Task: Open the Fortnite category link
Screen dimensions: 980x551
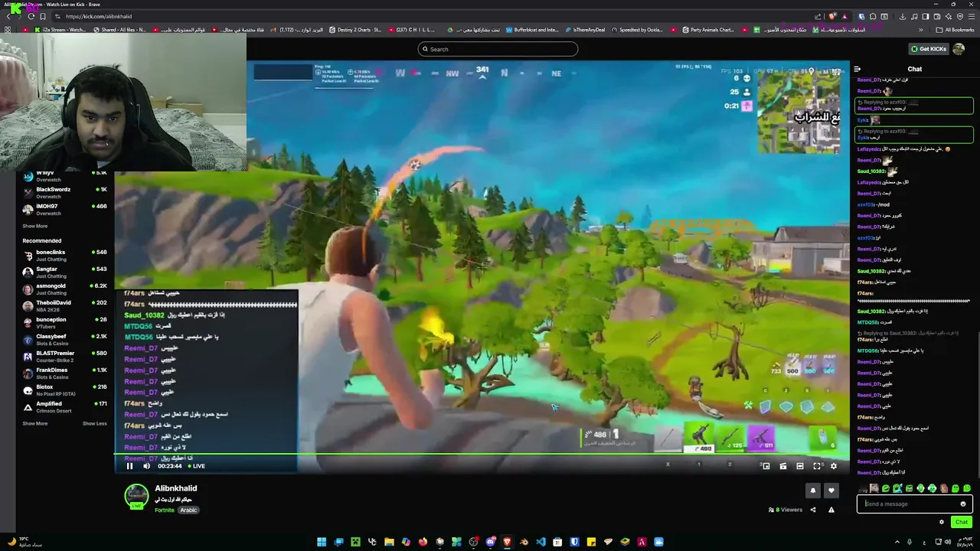Action: [165, 510]
